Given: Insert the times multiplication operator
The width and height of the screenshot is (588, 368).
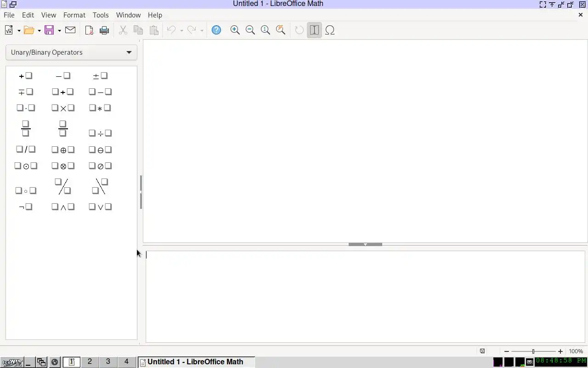Looking at the screenshot, I should [63, 108].
